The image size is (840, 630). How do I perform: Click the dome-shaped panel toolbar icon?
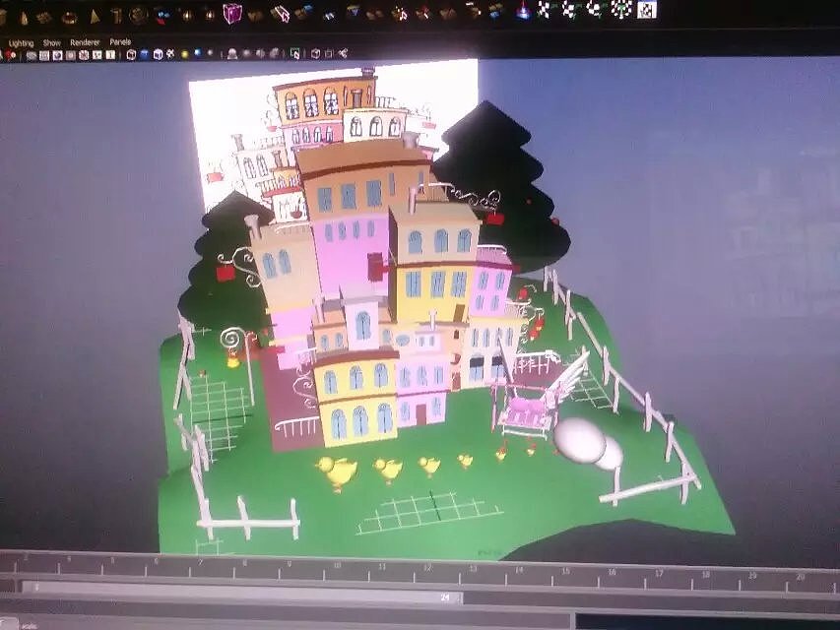pos(232,53)
